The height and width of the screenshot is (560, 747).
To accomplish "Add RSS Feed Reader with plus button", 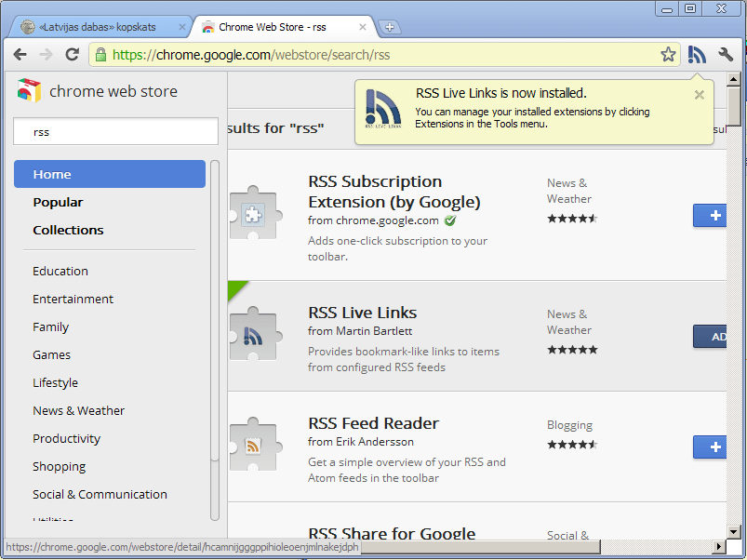I will pyautogui.click(x=710, y=447).
